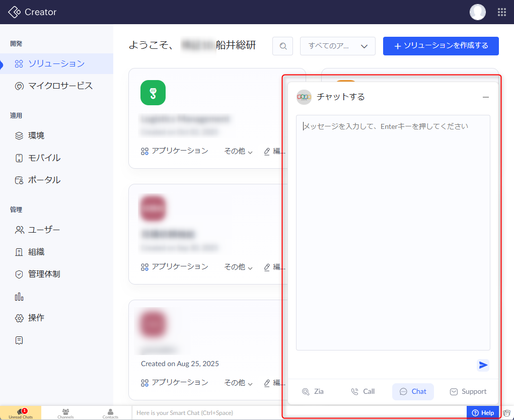The width and height of the screenshot is (514, 420).
Task: Expand the すべてのア... filter dropdown
Action: (x=338, y=46)
